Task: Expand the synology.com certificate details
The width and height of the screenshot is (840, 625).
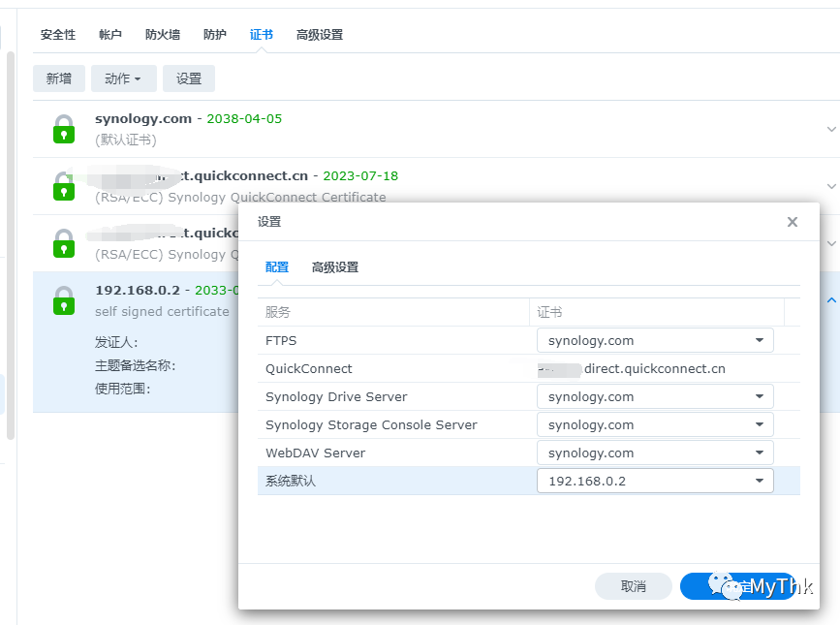Action: (831, 129)
